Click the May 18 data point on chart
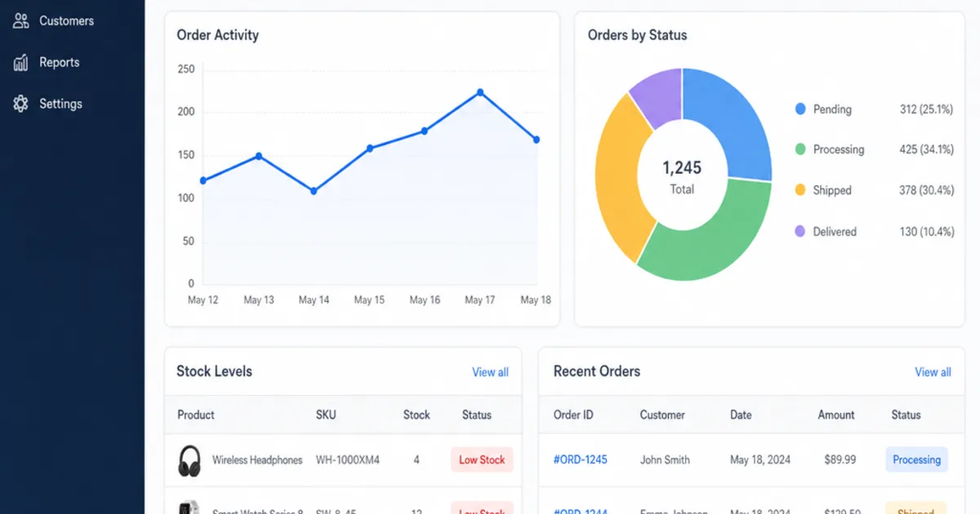Image resolution: width=980 pixels, height=514 pixels. (x=537, y=140)
